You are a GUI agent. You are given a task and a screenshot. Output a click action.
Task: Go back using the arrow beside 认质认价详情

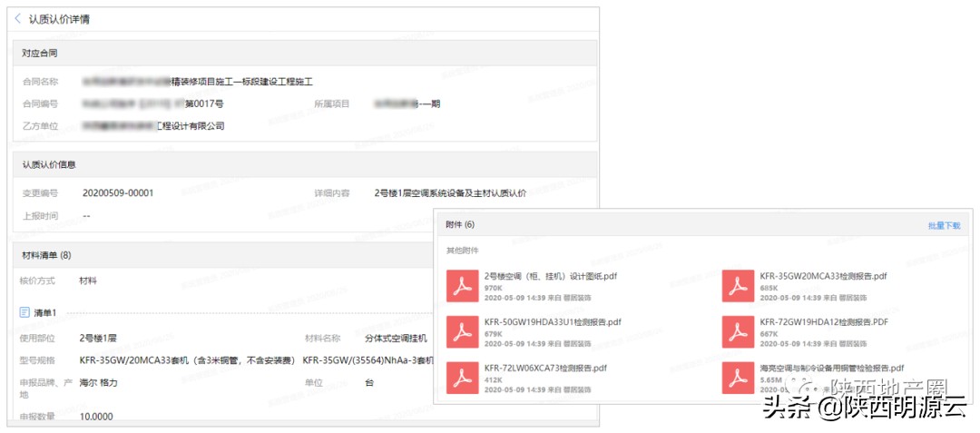[17, 19]
